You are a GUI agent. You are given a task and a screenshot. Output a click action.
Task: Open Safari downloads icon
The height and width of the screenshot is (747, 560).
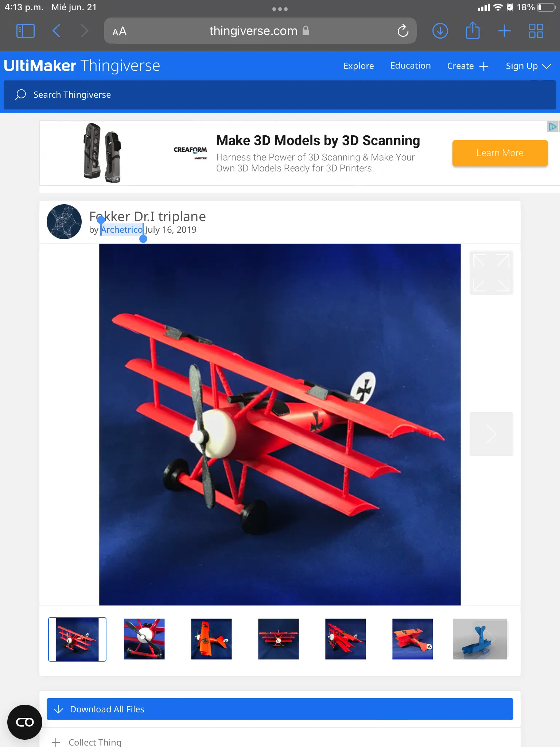[x=440, y=31]
